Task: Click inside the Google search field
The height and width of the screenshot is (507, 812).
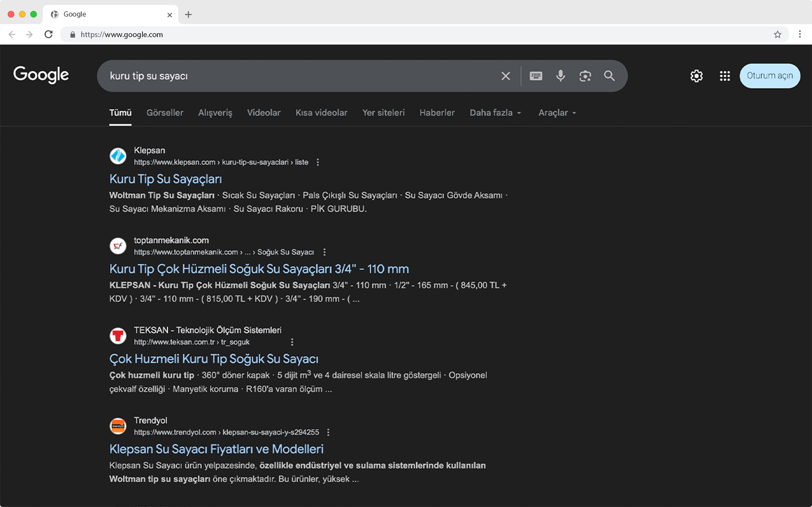Action: [x=297, y=76]
